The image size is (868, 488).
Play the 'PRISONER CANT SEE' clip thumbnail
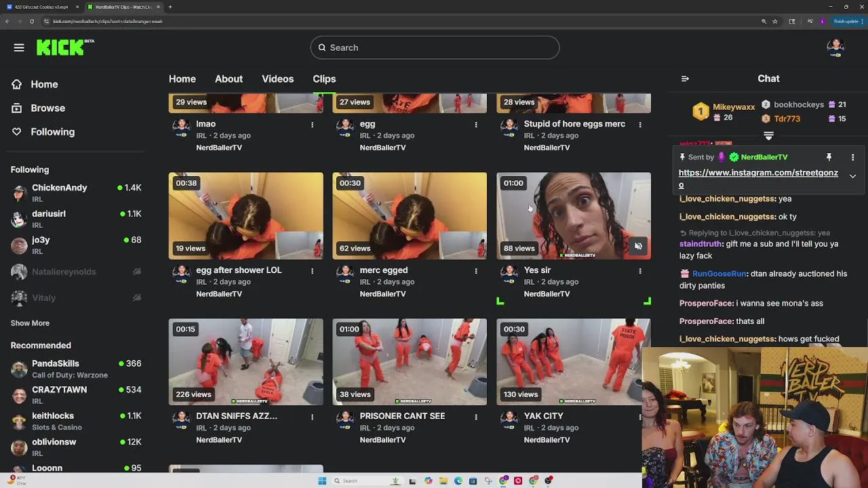point(410,362)
